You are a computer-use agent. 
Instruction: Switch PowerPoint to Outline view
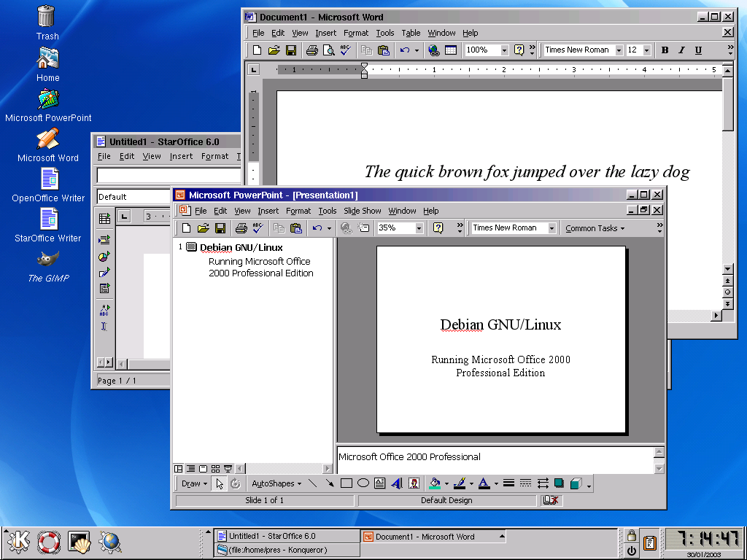coord(190,469)
